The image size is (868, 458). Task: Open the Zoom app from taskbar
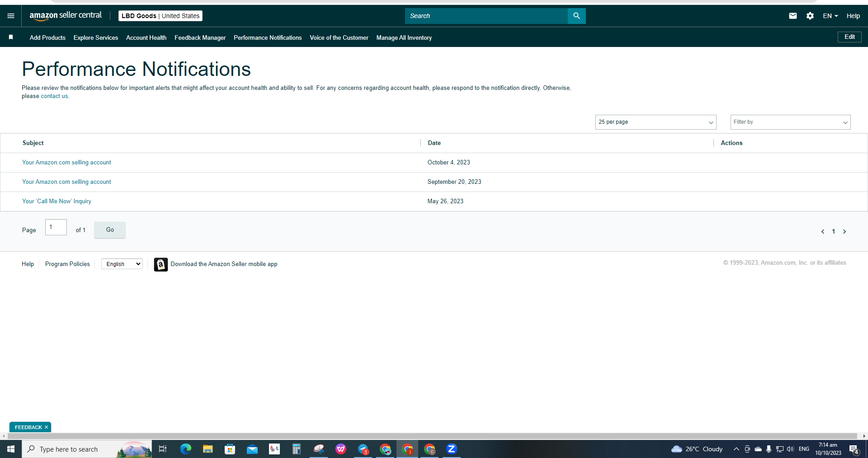[451, 449]
